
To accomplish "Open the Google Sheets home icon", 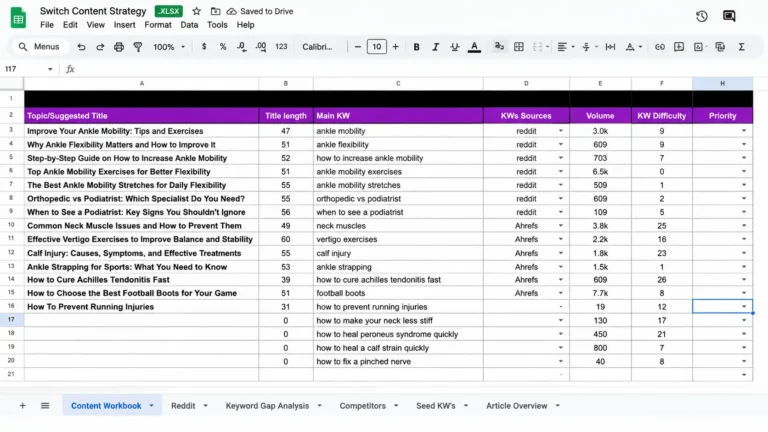I will (x=18, y=18).
